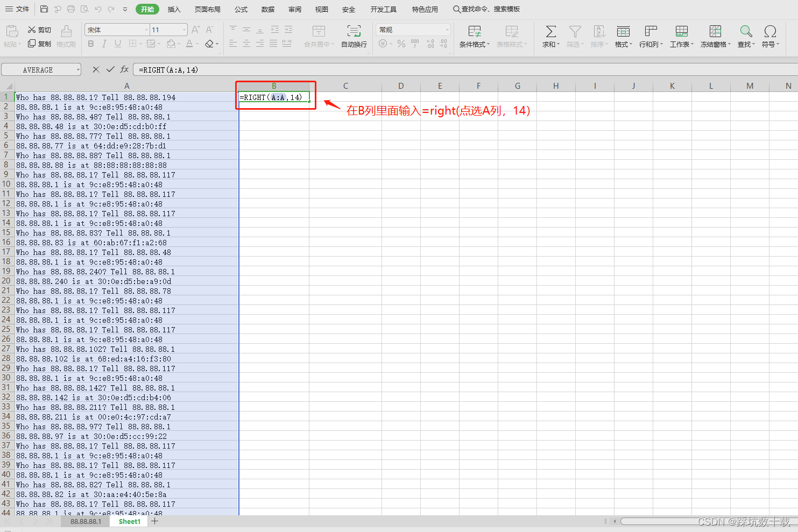Toggle bottom vertical alignment

pos(260,30)
